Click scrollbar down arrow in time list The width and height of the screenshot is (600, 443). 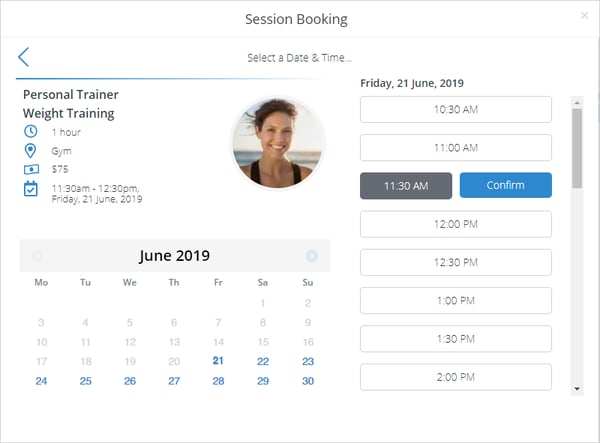(x=577, y=389)
